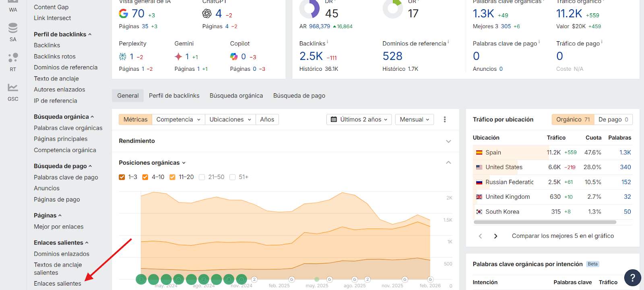Click the 528 referring domains link

(392, 56)
